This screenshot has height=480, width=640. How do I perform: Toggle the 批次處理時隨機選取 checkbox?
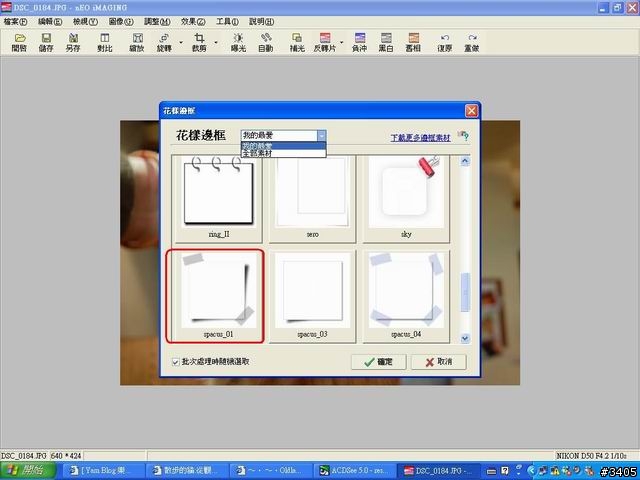click(176, 362)
